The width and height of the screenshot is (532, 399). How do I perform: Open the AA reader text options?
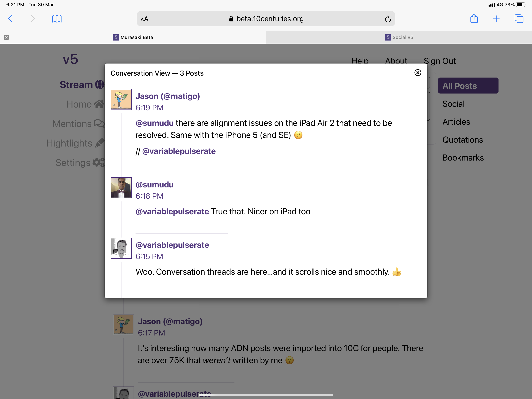[144, 19]
